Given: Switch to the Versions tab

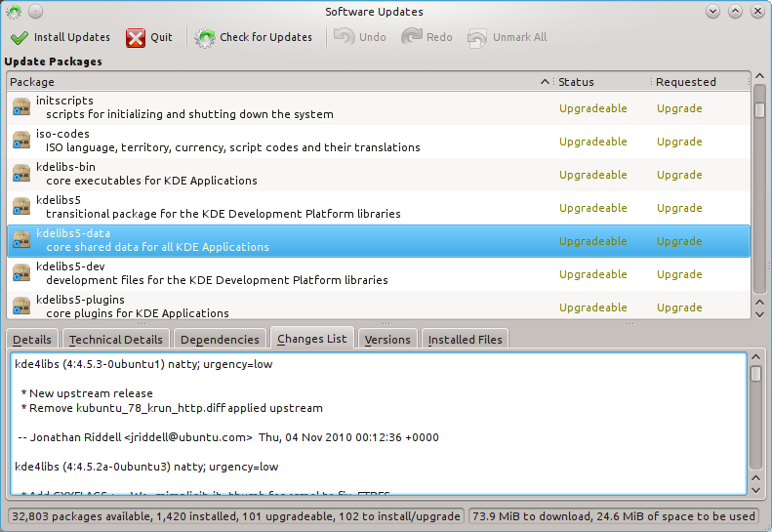Looking at the screenshot, I should pyautogui.click(x=387, y=340).
